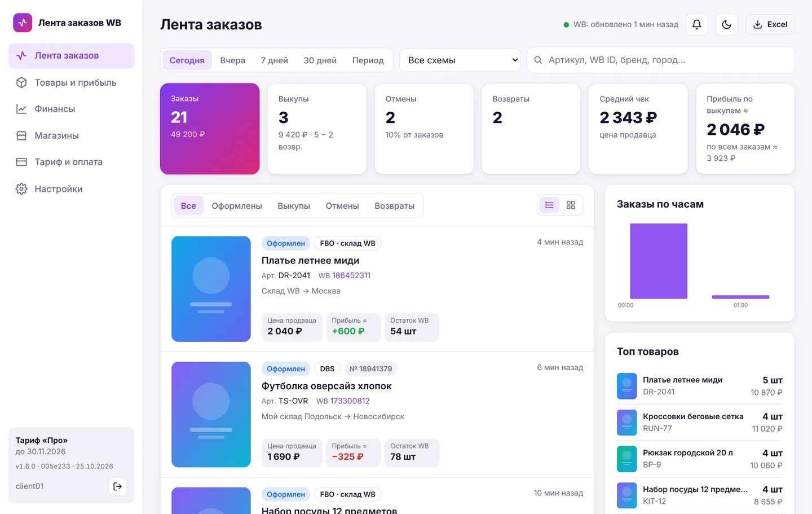
Task: Select the Все orders tab
Action: 188,206
